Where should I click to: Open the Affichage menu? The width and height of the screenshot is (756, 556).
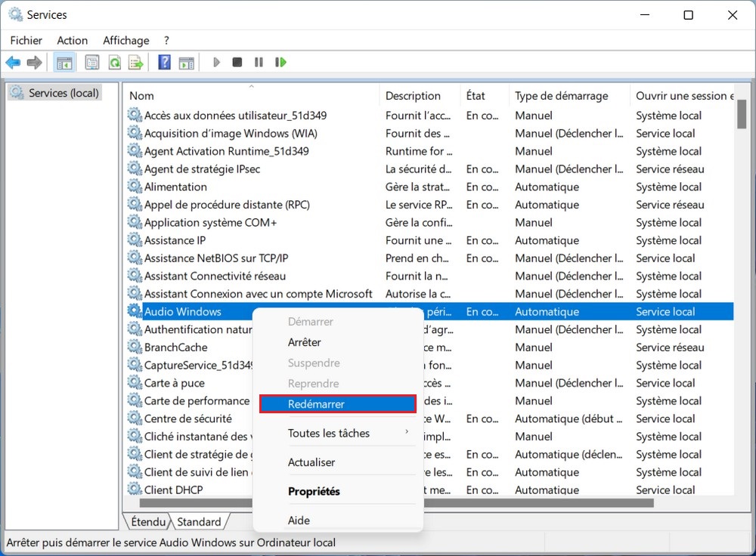[x=125, y=41]
